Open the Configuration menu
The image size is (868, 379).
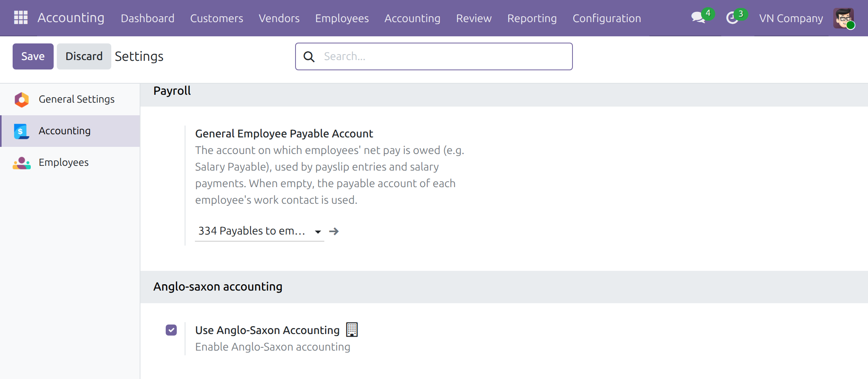pyautogui.click(x=607, y=18)
